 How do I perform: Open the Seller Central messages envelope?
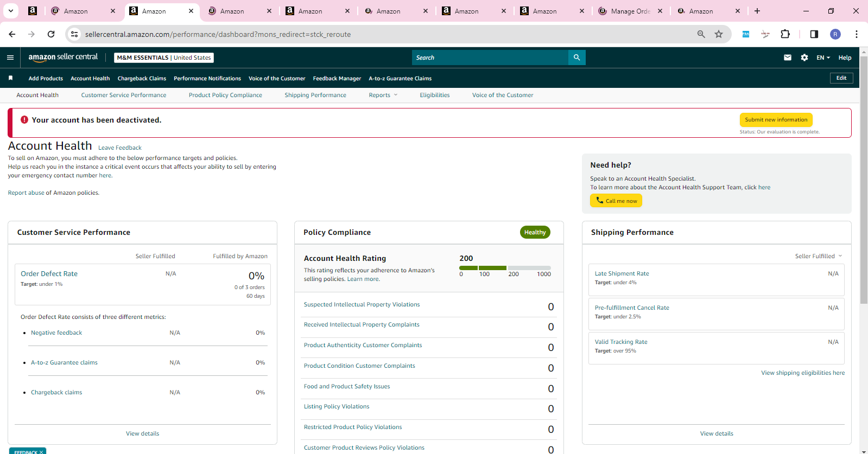point(788,57)
